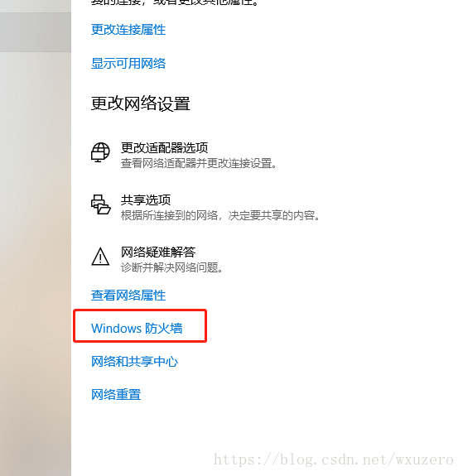Click the blog.csdn.net watermark text
Image resolution: width=463 pixels, height=476 pixels.
(334, 459)
